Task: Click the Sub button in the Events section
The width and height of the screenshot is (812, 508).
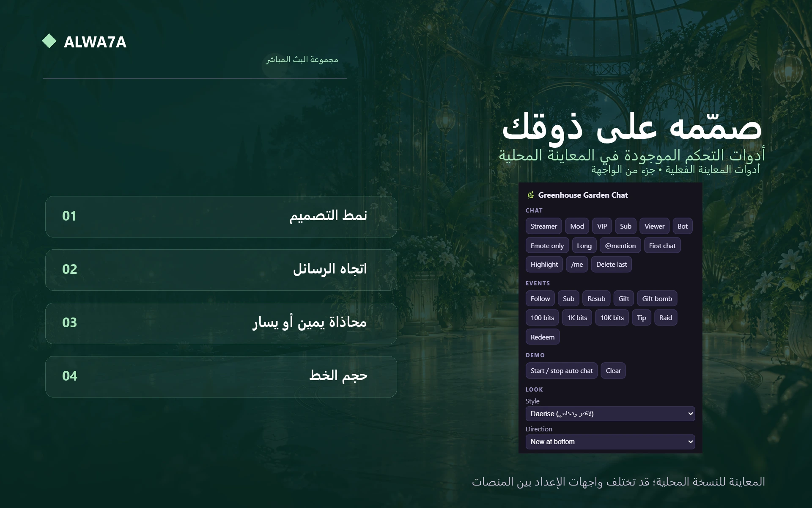Action: pos(568,298)
